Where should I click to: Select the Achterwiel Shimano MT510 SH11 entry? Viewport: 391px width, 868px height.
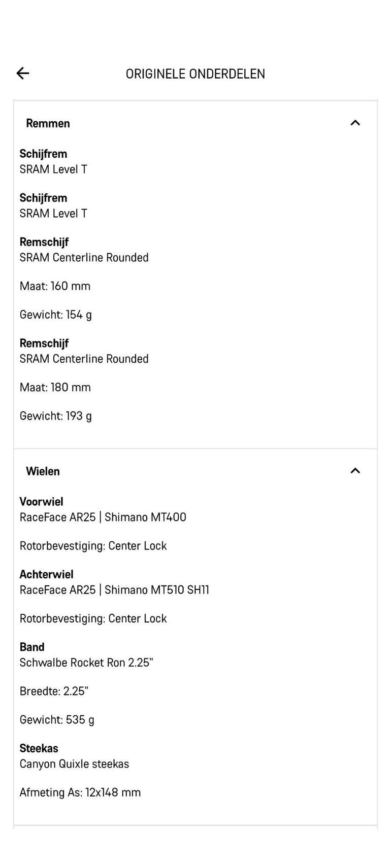click(x=114, y=582)
